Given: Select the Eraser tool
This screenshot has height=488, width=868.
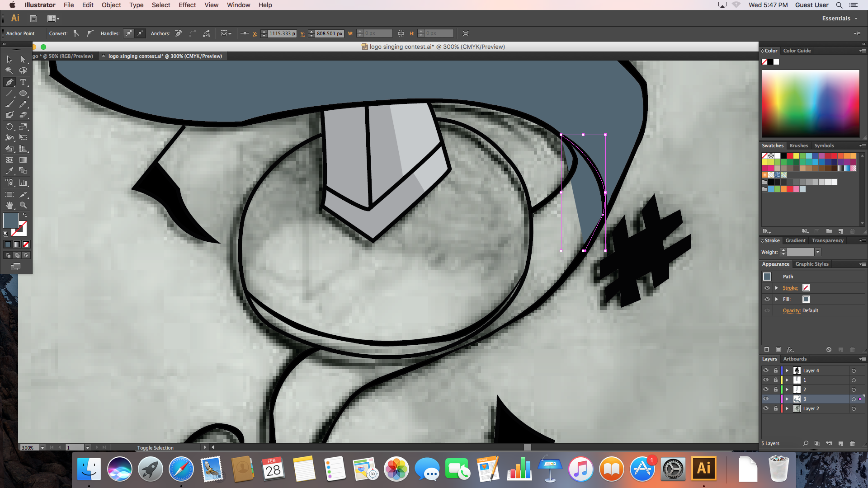Looking at the screenshot, I should [x=23, y=115].
